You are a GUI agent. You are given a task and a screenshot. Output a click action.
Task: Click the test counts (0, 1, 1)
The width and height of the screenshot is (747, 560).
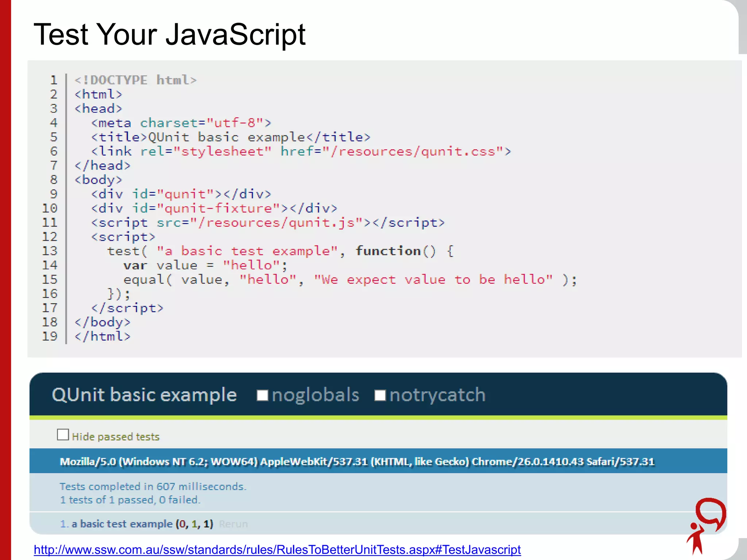[x=194, y=524]
